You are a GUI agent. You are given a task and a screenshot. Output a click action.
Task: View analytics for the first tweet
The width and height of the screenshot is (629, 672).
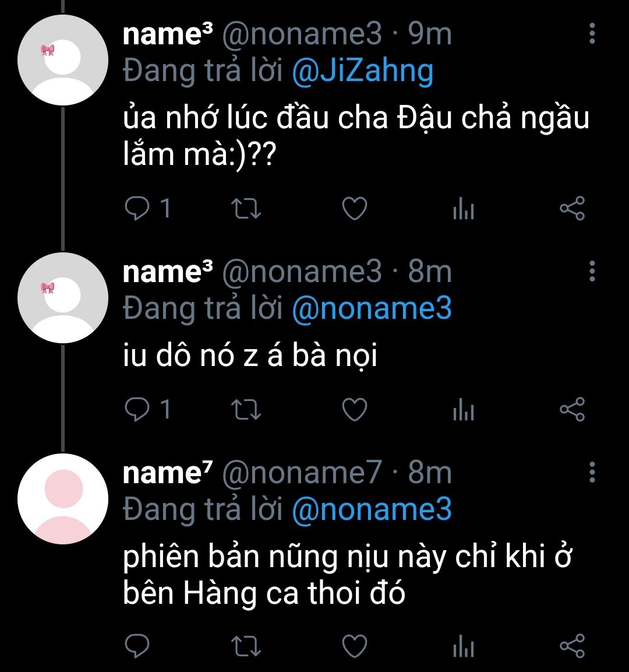(x=464, y=209)
